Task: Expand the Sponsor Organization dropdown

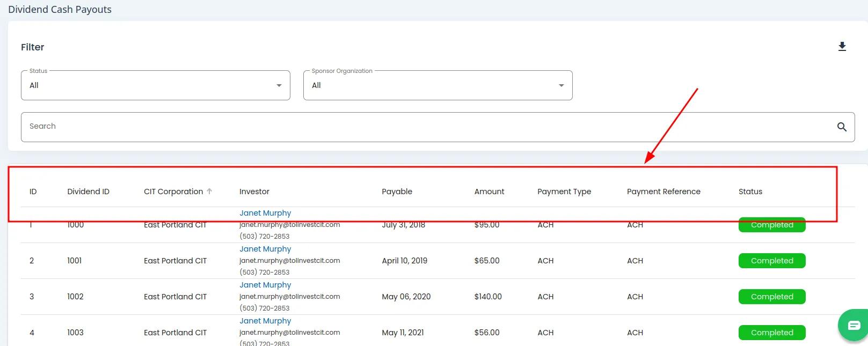Action: tap(437, 85)
